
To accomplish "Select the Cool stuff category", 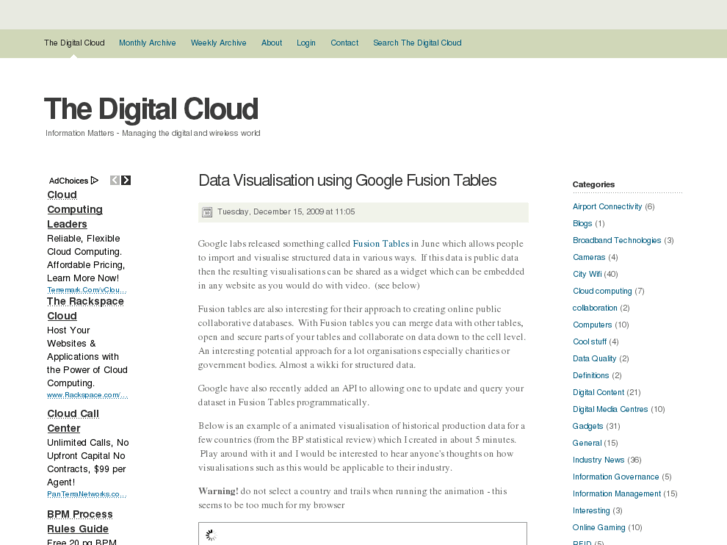I will (589, 342).
